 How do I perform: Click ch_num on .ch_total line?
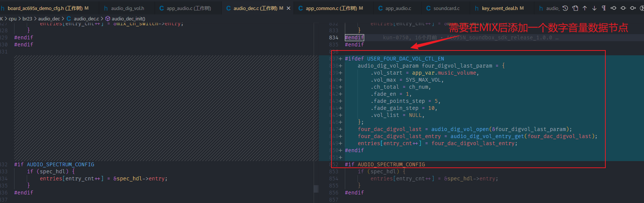pyautogui.click(x=418, y=87)
